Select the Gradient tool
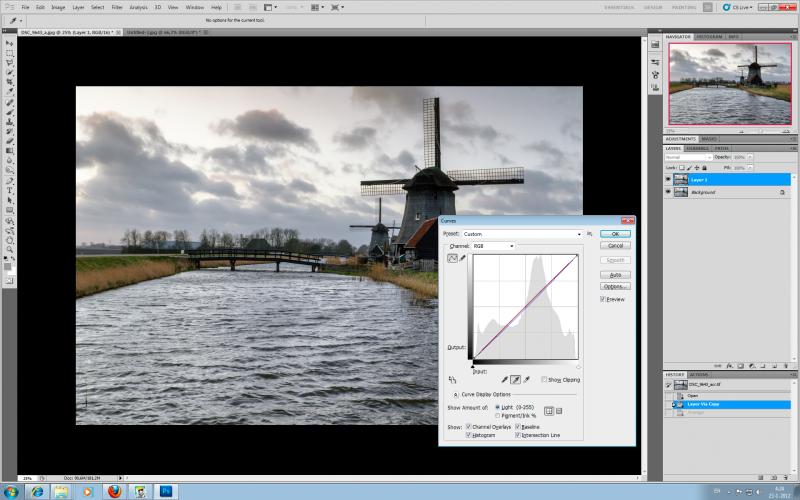 [x=10, y=151]
